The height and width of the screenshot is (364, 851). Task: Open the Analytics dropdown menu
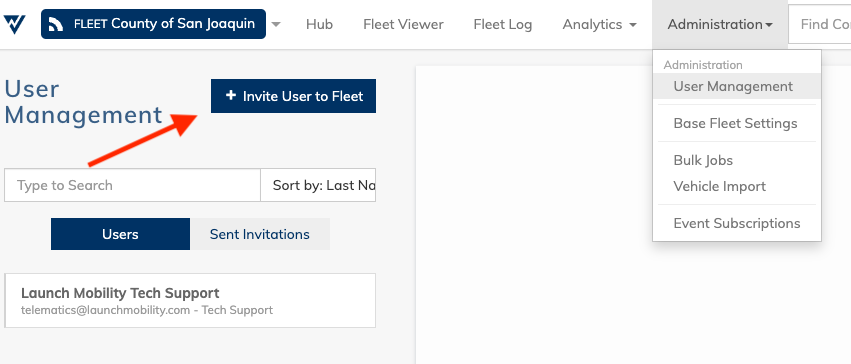599,24
